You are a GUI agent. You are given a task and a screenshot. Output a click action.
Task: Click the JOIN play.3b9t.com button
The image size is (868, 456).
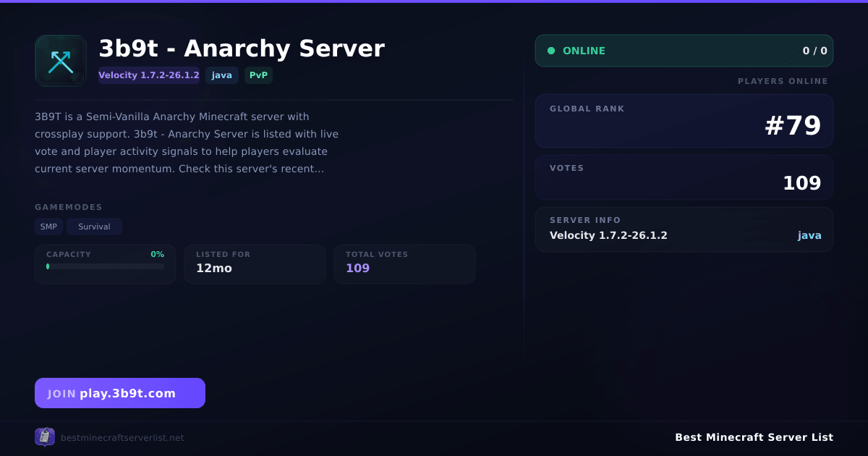pos(120,393)
